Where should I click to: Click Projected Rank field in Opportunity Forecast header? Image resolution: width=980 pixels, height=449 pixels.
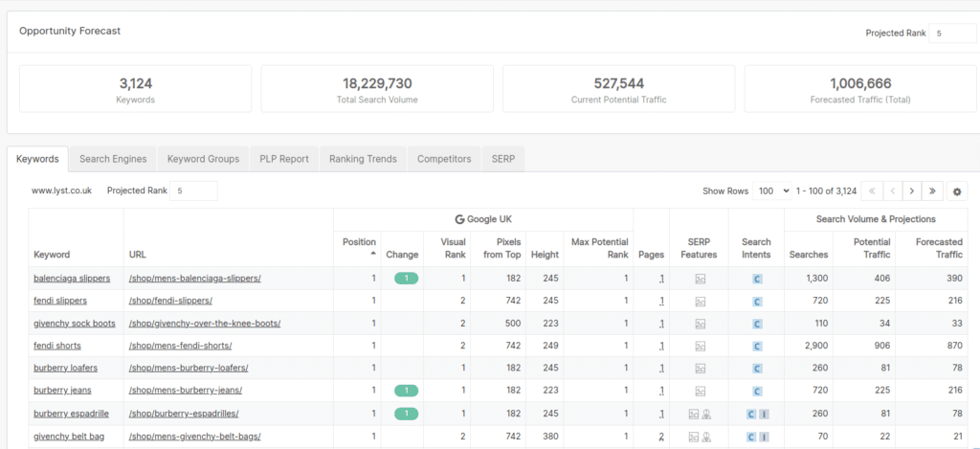coord(952,34)
